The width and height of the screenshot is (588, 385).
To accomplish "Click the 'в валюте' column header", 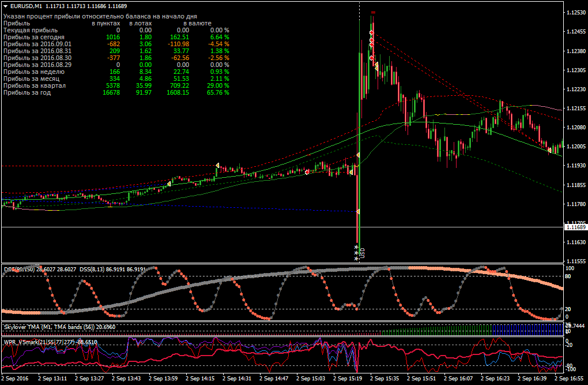I will click(197, 23).
